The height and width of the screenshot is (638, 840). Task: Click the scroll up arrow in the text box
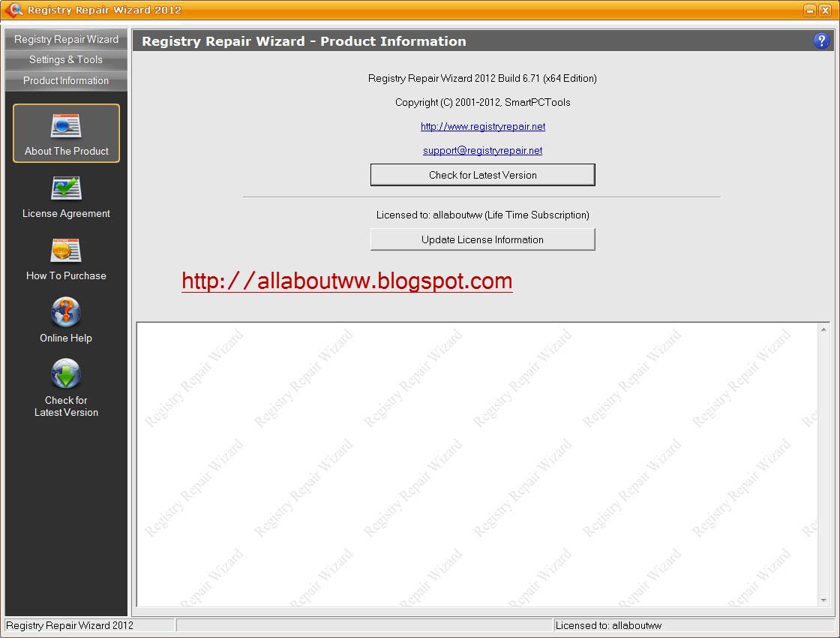[x=823, y=330]
